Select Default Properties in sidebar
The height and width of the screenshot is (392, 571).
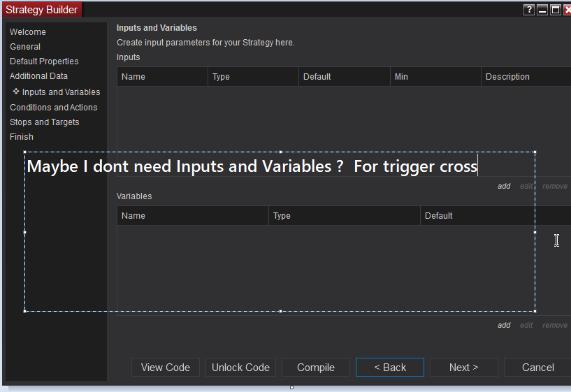pos(44,61)
